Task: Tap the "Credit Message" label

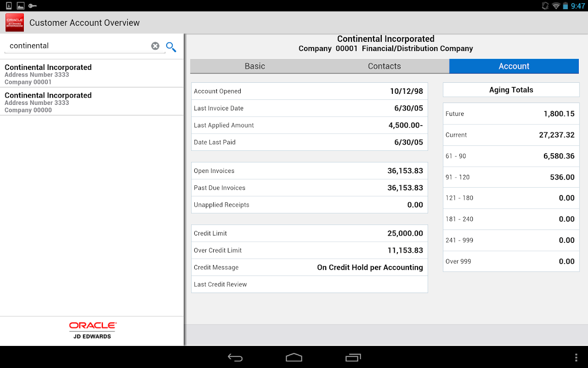Action: (x=216, y=267)
